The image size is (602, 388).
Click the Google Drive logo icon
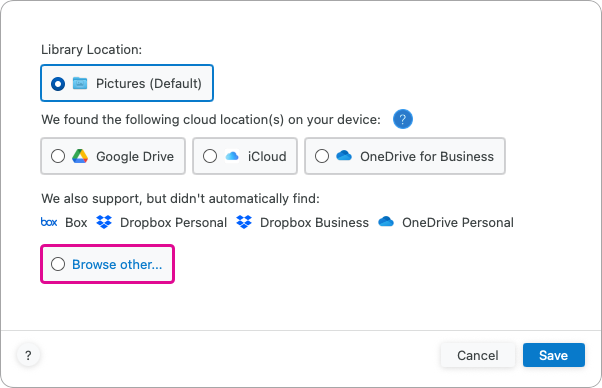coord(80,156)
